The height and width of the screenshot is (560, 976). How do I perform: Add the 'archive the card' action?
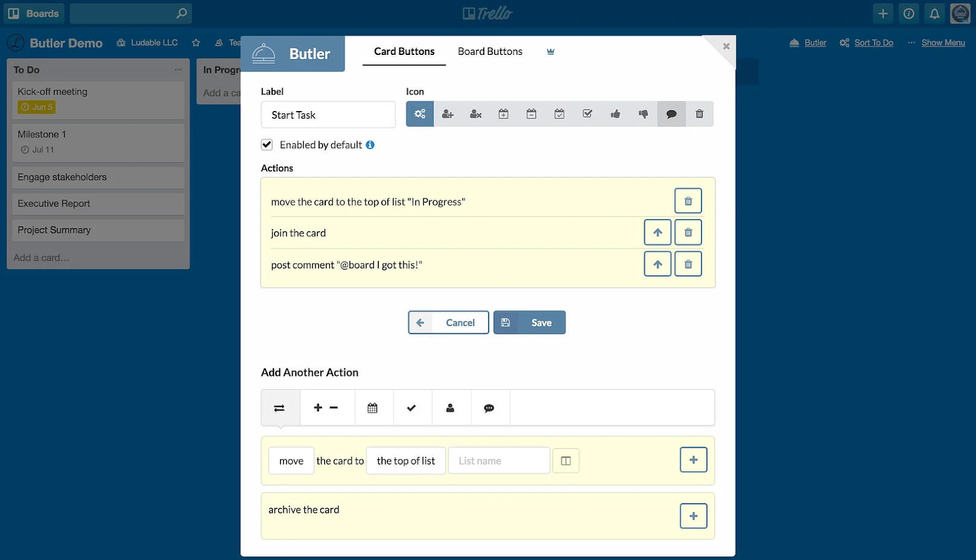point(694,516)
